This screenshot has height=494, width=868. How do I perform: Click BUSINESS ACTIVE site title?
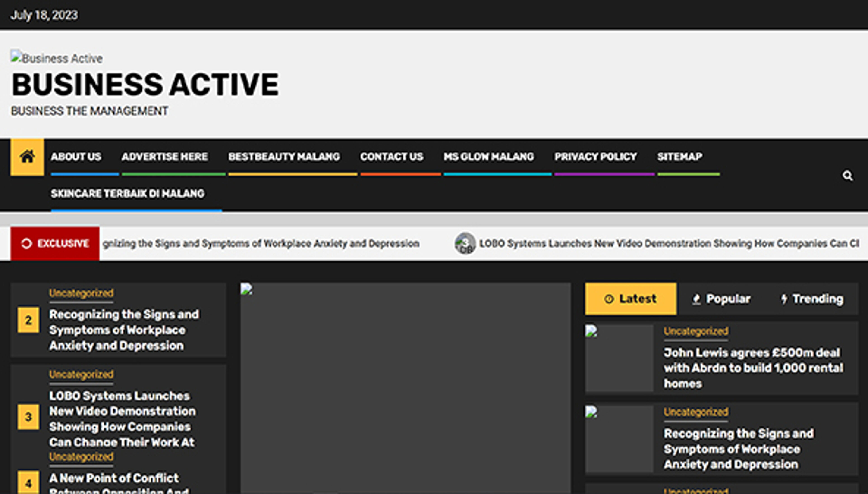(145, 85)
